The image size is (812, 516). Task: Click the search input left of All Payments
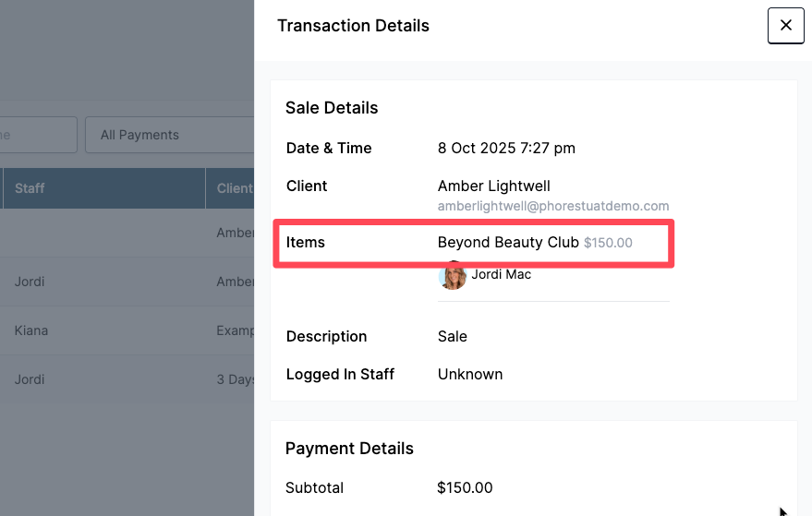coord(37,135)
